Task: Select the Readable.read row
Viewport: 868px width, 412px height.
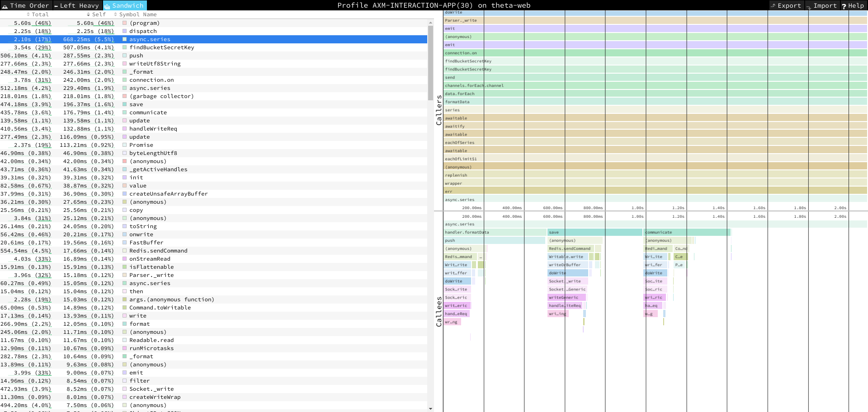Action: click(213, 340)
